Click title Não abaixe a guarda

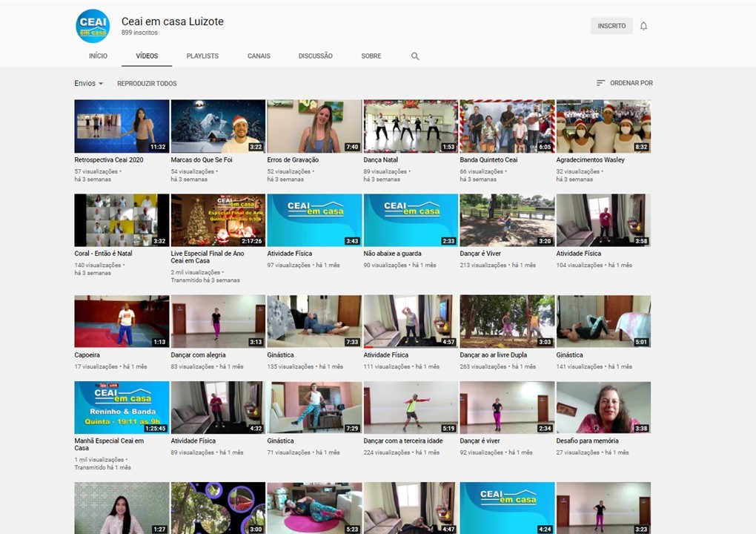393,253
